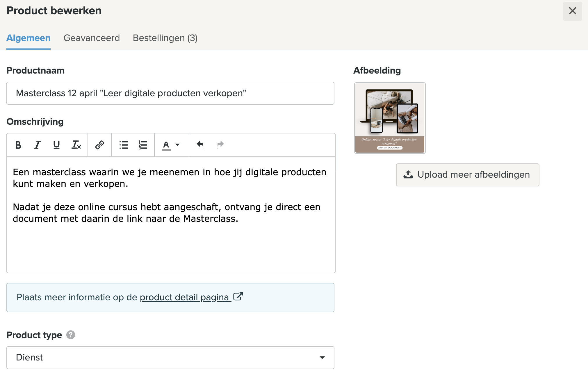Viewport: 588px width, 375px height.
Task: Undo the last edit in the editor
Action: click(200, 144)
